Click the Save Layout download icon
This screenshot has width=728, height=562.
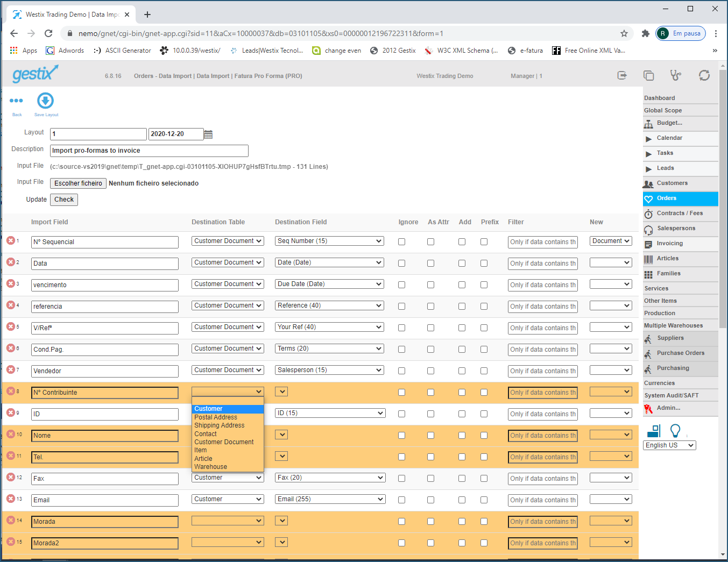45,101
